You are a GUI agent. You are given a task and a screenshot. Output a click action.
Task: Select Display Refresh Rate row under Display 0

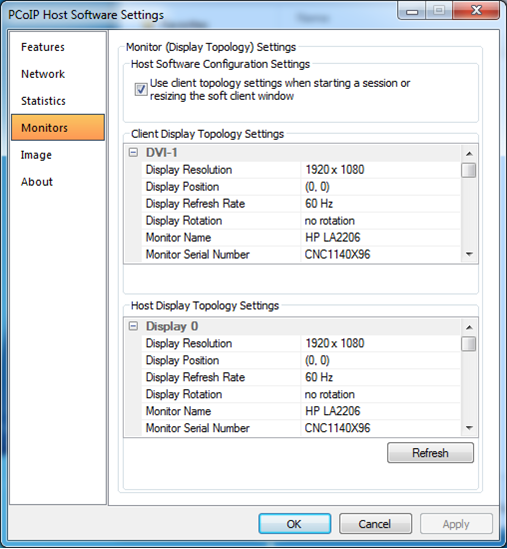click(x=301, y=377)
